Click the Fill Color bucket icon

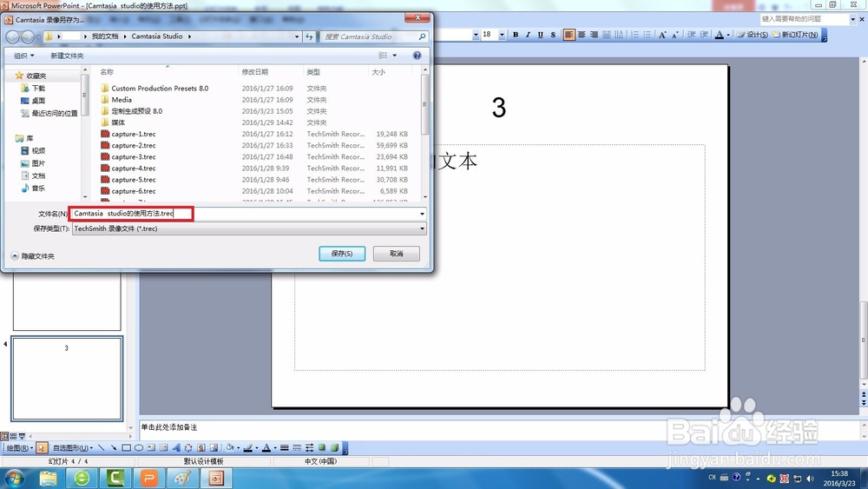[229, 447]
